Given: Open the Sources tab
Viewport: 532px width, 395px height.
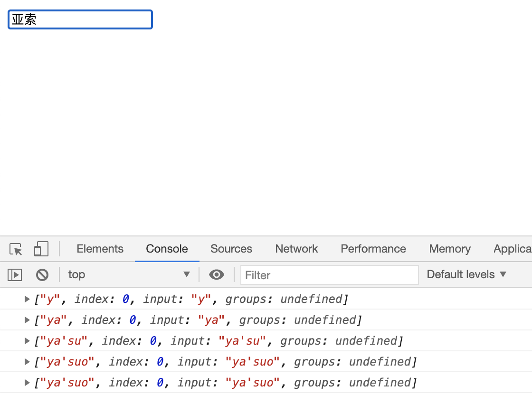Looking at the screenshot, I should [231, 249].
